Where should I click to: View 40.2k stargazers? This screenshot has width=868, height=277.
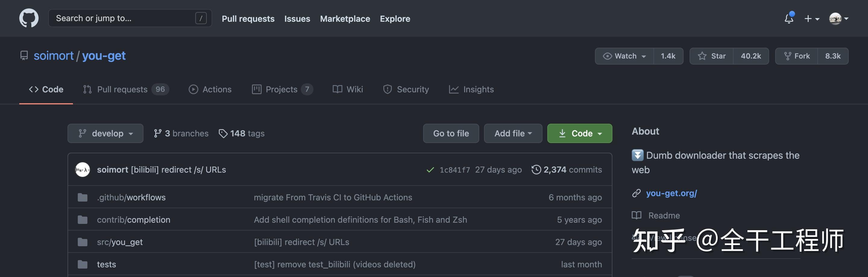point(751,56)
